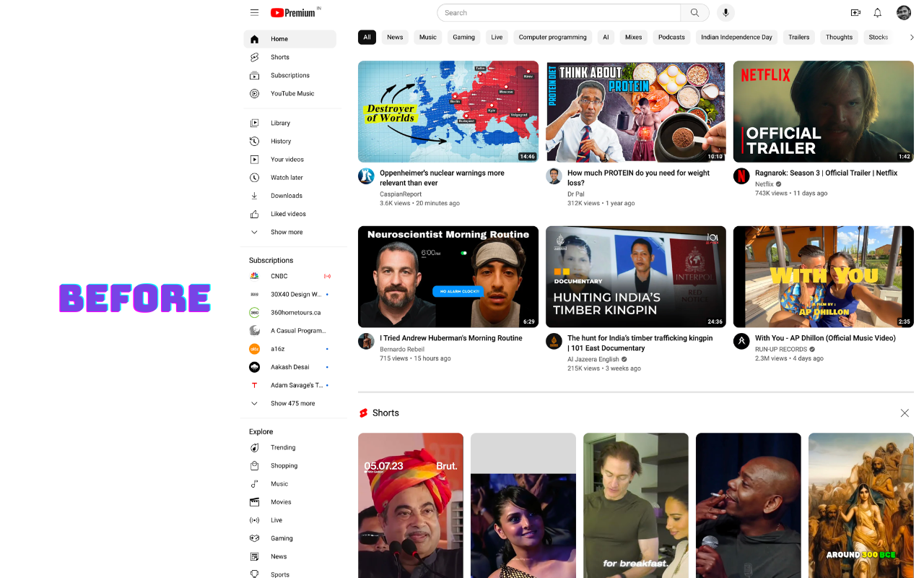Screen dimensions: 924x578
Task: Expand Show more in sidebar
Action: pos(289,232)
